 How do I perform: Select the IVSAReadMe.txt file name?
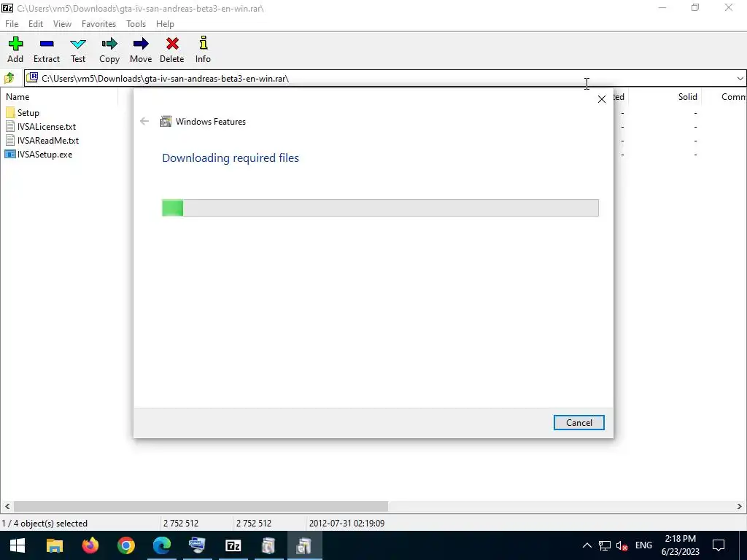48,141
